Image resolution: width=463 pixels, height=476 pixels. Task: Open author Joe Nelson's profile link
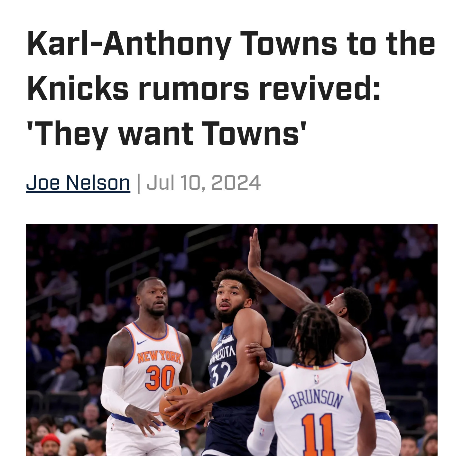(78, 183)
